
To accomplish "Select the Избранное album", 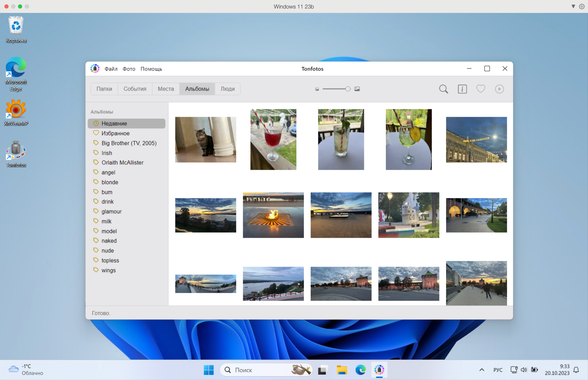I will coord(127,133).
